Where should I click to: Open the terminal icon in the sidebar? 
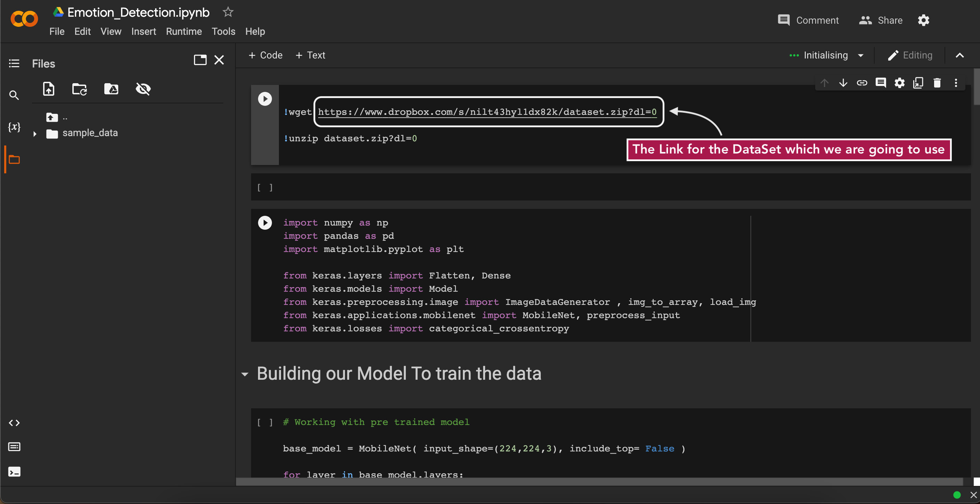point(14,472)
